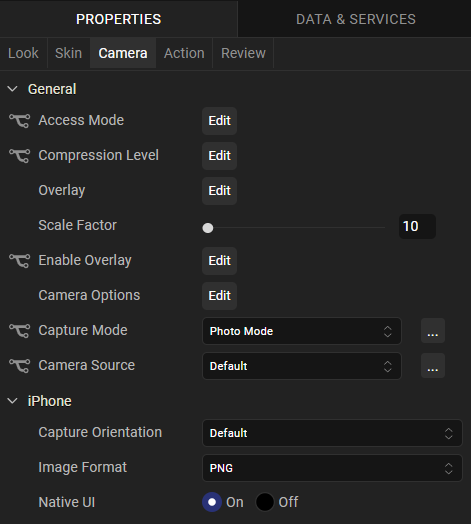Click the fork icon beside Access Mode

[x=19, y=121]
